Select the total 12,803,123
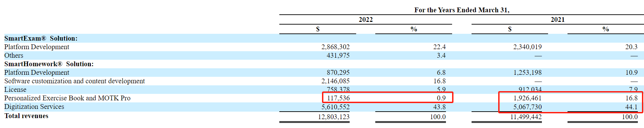This screenshot has height=128, width=644. point(334,117)
